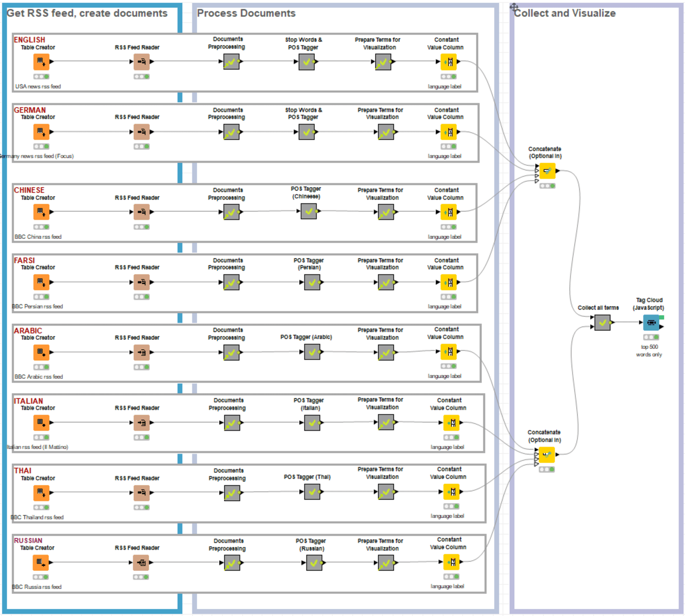
Task: Select the upper Concatenate (Optional in) node
Action: pyautogui.click(x=547, y=171)
